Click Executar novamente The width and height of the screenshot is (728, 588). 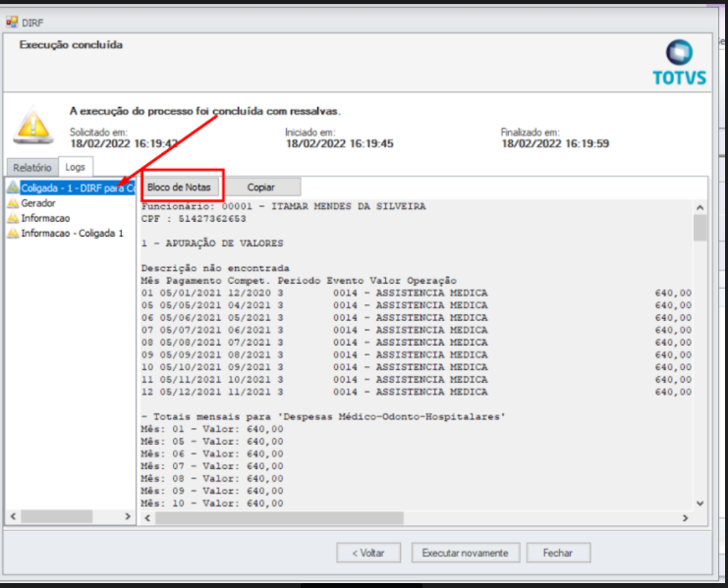(466, 553)
